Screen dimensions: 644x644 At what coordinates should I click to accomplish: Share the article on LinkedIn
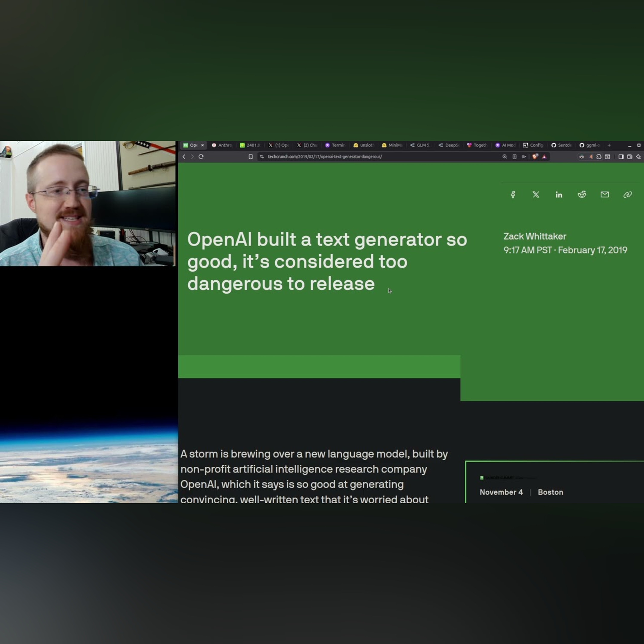559,195
